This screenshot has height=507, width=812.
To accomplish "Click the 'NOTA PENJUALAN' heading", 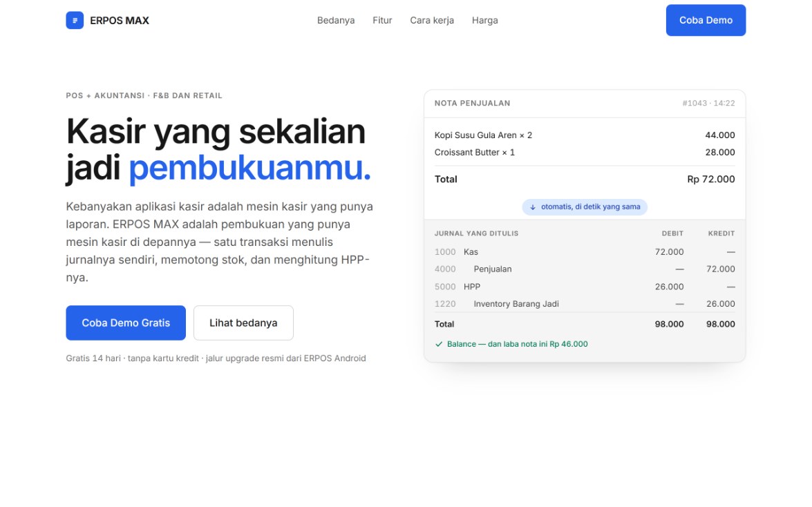I will pyautogui.click(x=472, y=103).
